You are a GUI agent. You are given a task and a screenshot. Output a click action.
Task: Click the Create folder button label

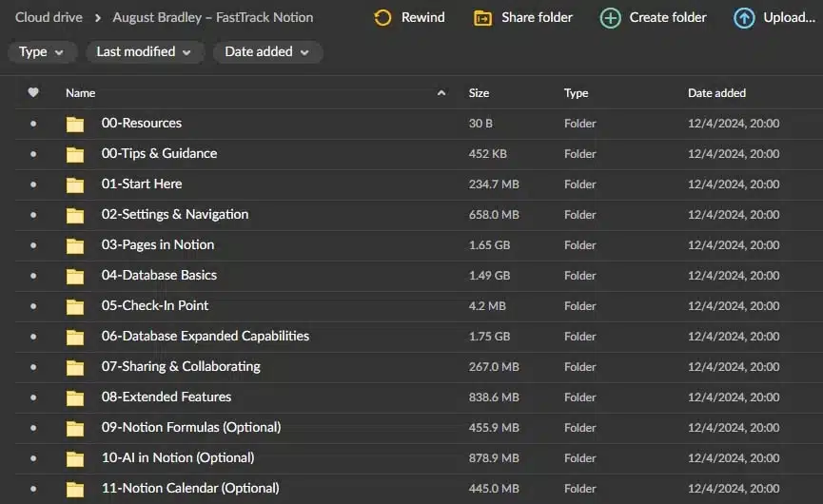pyautogui.click(x=668, y=17)
